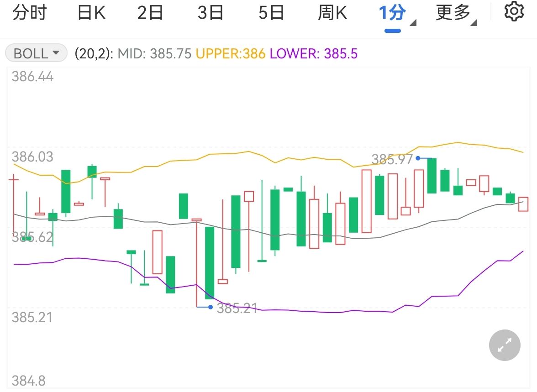Open chart settings gear icon
The width and height of the screenshot is (537, 392).
point(514,12)
